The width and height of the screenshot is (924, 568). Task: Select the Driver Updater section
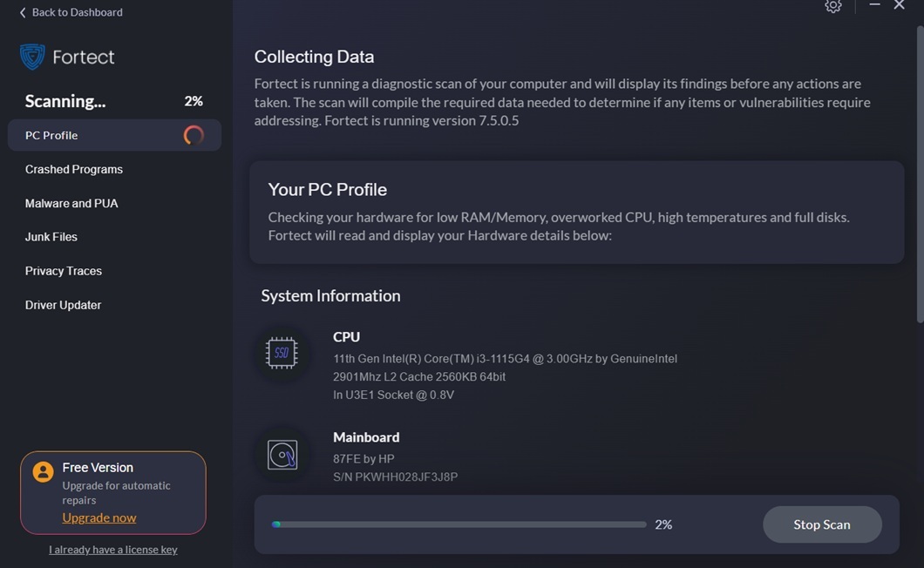coord(63,305)
